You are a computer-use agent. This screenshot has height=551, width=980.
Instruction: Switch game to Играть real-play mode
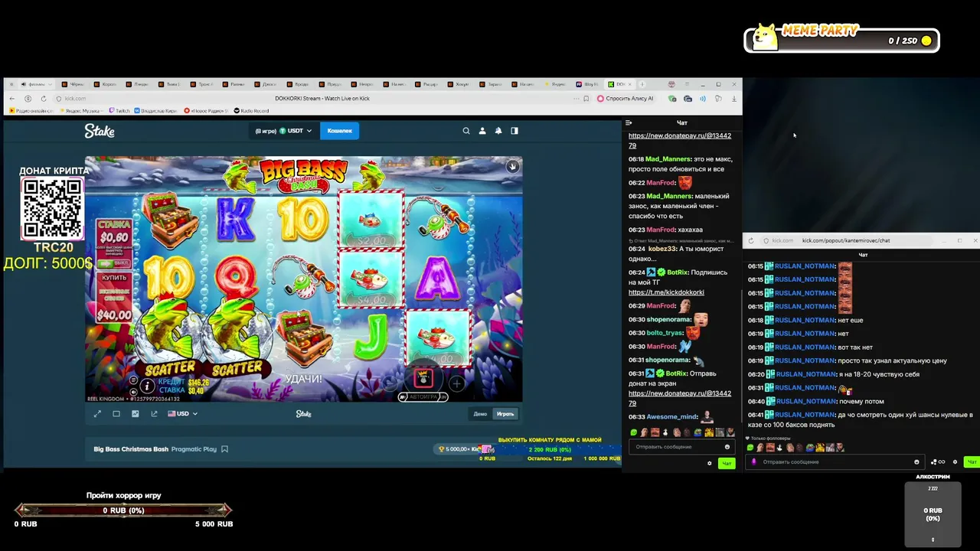click(505, 414)
